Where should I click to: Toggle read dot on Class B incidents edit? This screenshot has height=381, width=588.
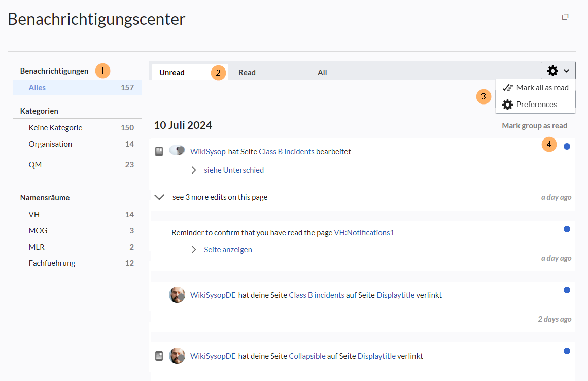pos(567,147)
